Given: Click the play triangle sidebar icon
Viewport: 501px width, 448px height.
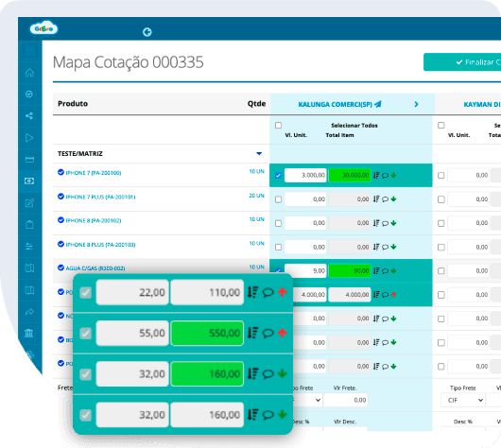Looking at the screenshot, I should click(x=29, y=138).
